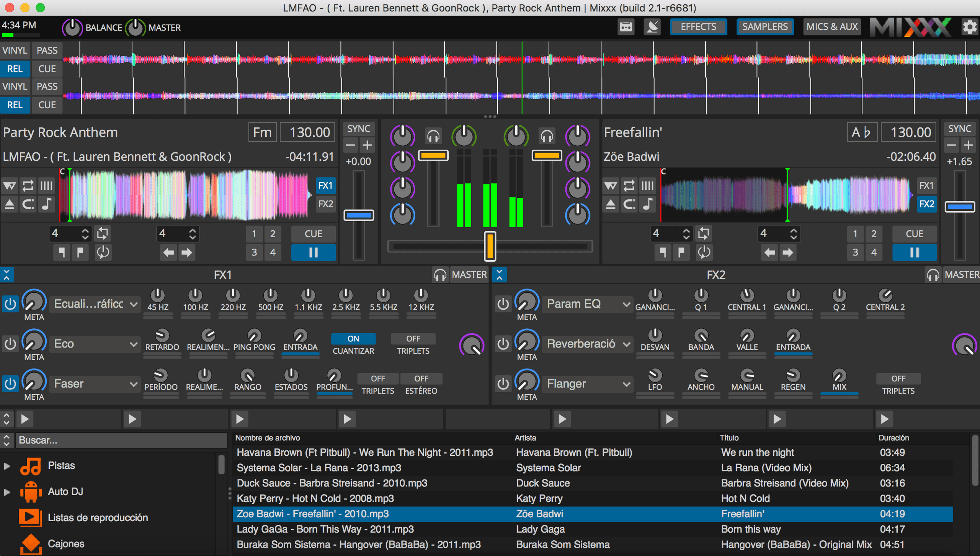Toggle headphone routing for FX2 unit

point(933,275)
